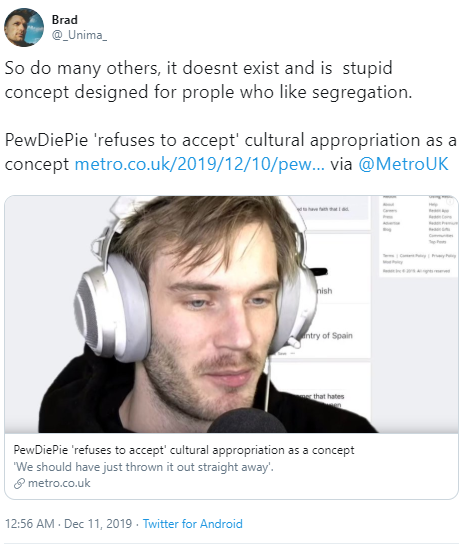Click Reddit Premium in the background sidebar

point(443,223)
